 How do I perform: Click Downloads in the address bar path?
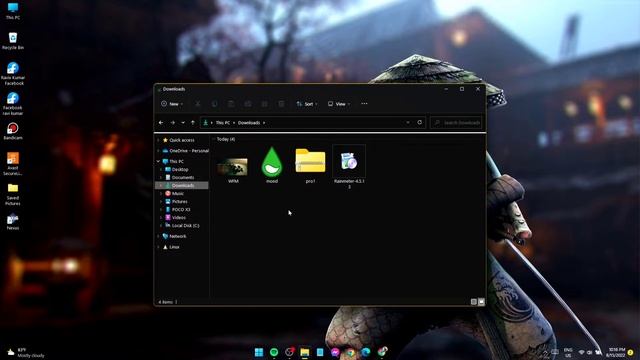[249, 122]
